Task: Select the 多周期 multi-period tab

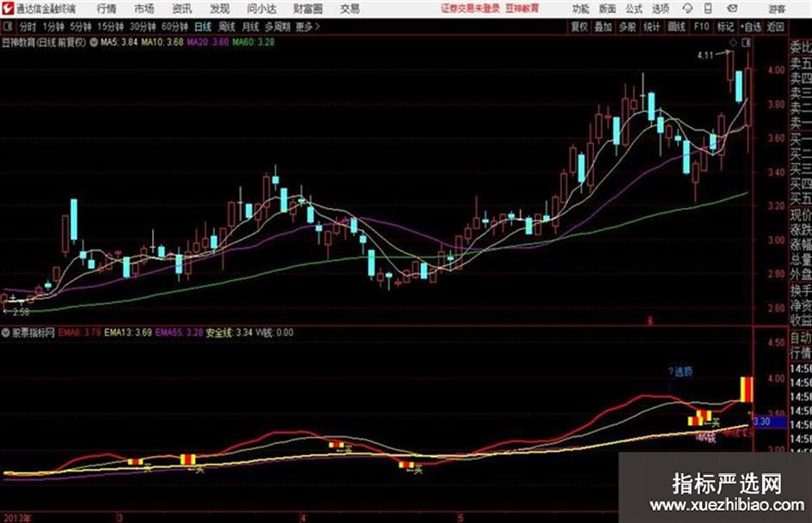Action: 278,27
